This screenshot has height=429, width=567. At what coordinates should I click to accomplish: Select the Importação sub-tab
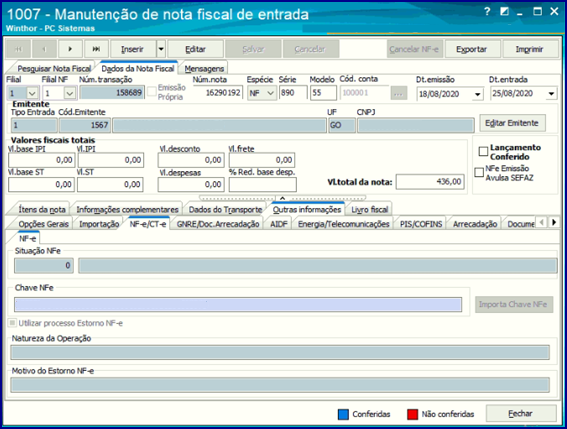(99, 224)
